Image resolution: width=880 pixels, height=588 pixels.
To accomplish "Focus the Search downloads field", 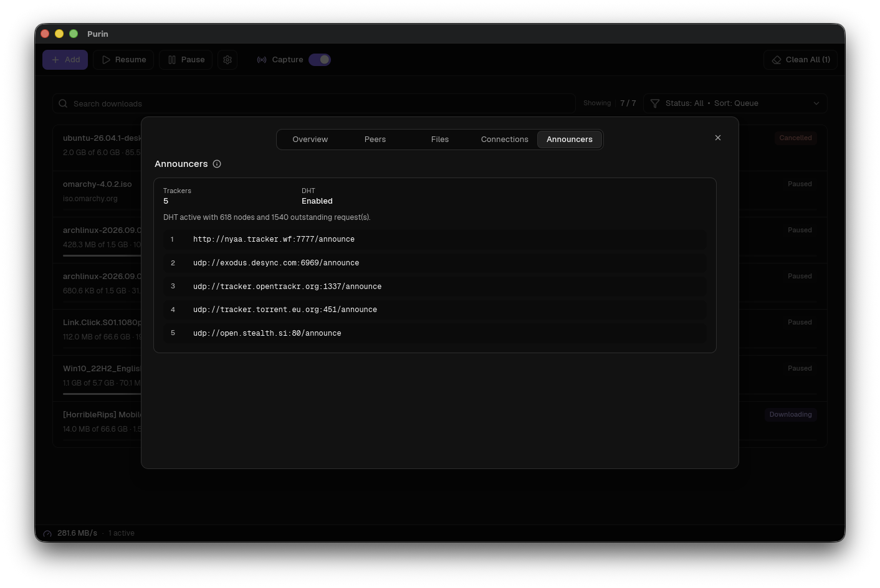I will pyautogui.click(x=314, y=103).
